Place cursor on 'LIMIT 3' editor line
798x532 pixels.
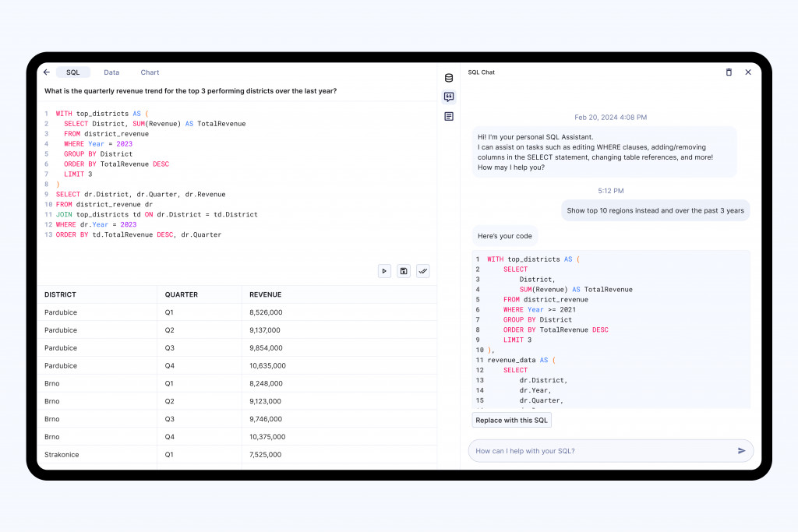click(79, 174)
